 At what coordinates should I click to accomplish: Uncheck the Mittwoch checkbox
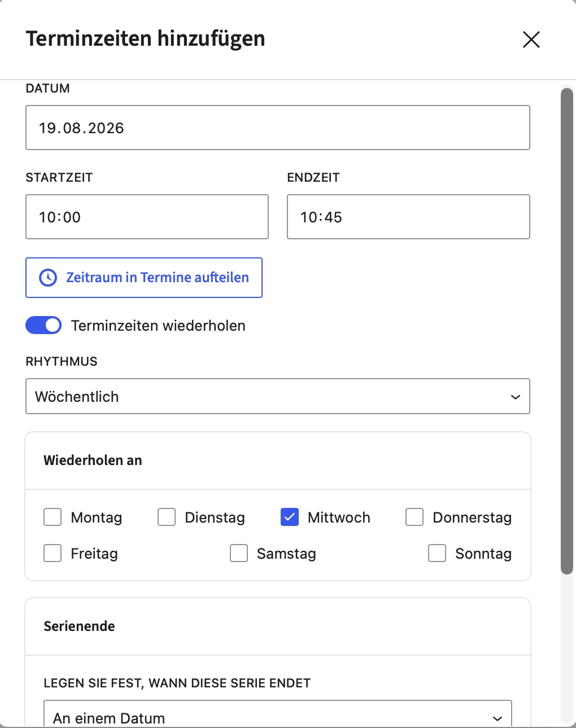290,517
